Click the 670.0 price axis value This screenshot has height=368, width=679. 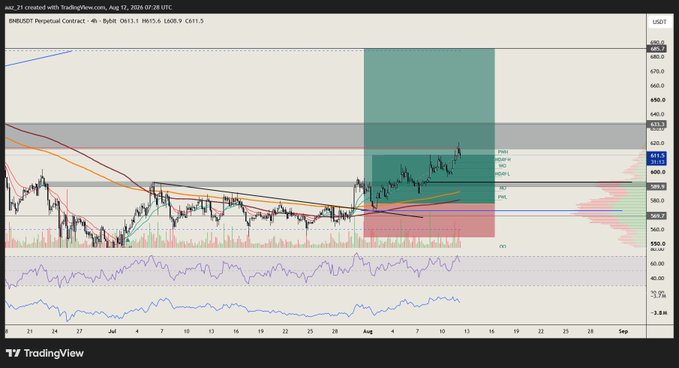[657, 71]
